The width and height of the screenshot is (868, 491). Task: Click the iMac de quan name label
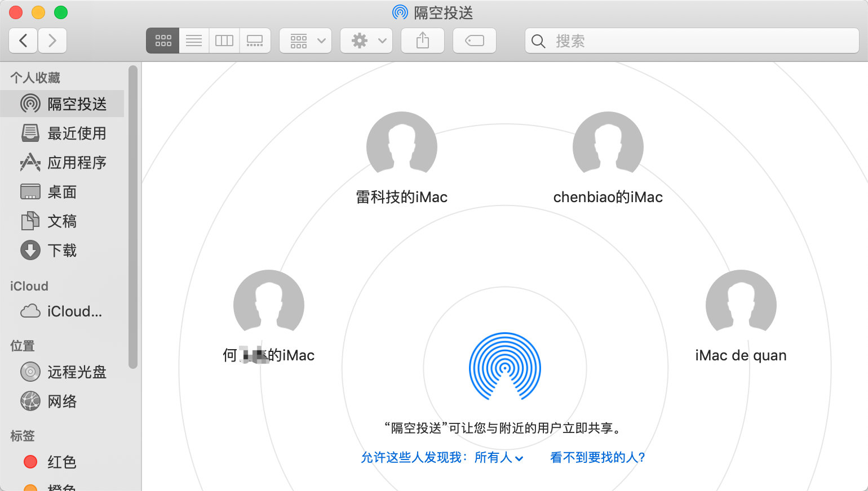(x=741, y=355)
